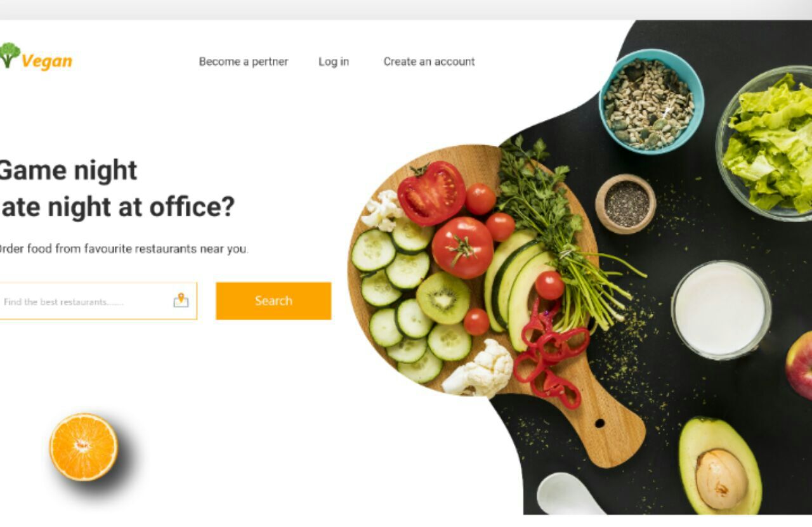Click the halved avocado with pit
The image size is (812, 527).
point(720,465)
